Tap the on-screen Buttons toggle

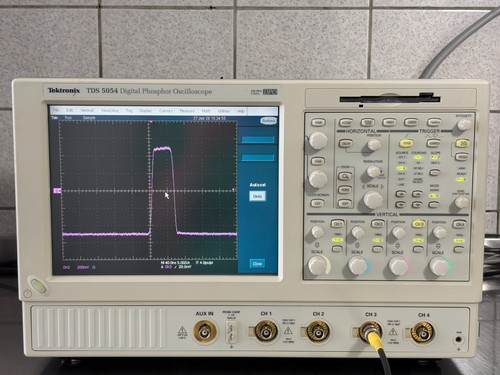point(268,121)
